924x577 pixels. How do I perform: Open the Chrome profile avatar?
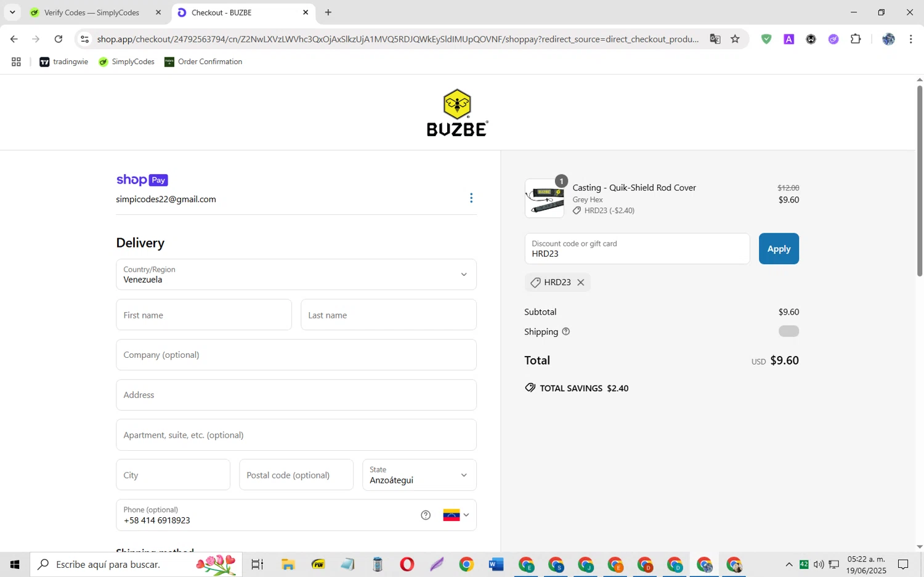(888, 39)
